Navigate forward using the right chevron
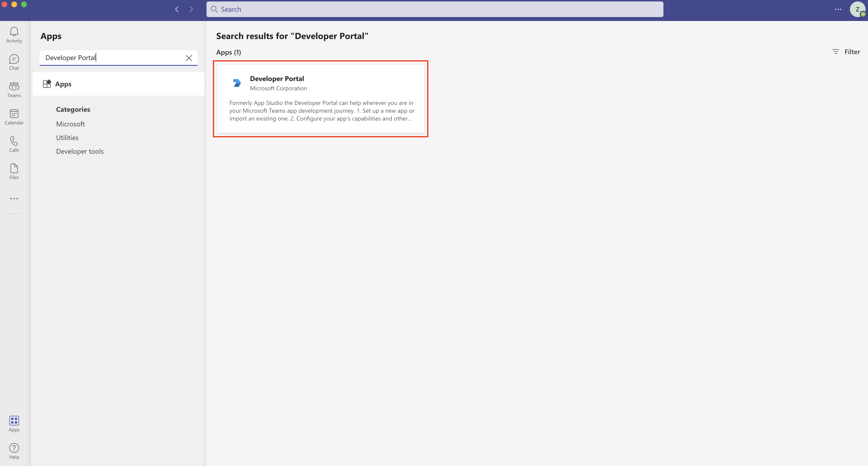 coord(191,9)
